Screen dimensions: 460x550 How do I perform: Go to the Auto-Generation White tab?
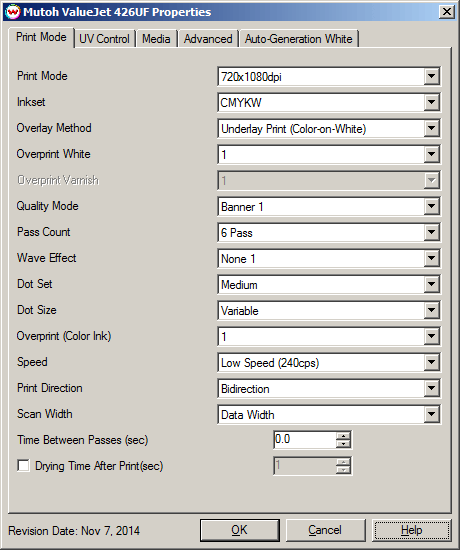[299, 39]
